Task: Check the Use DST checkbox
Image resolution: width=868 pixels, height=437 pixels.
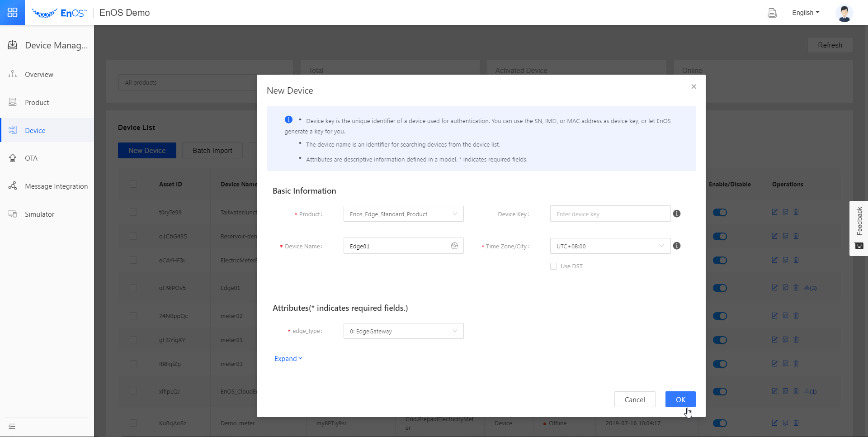Action: click(x=553, y=266)
